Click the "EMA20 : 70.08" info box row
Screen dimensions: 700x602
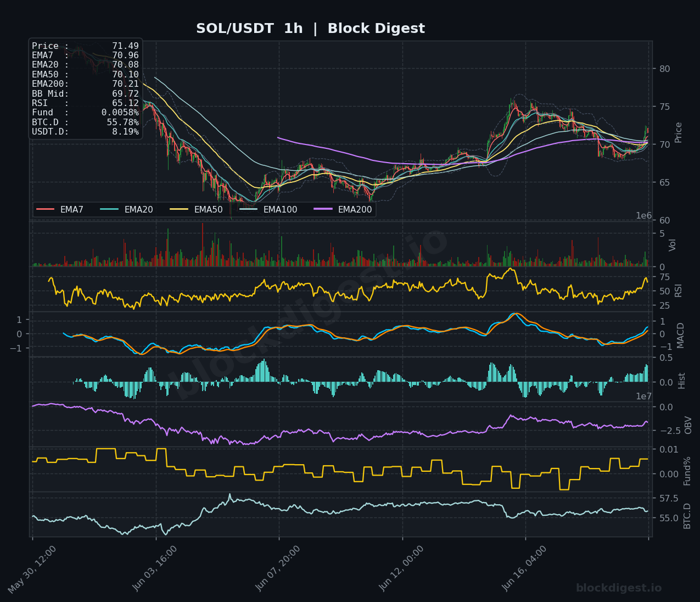coord(85,65)
